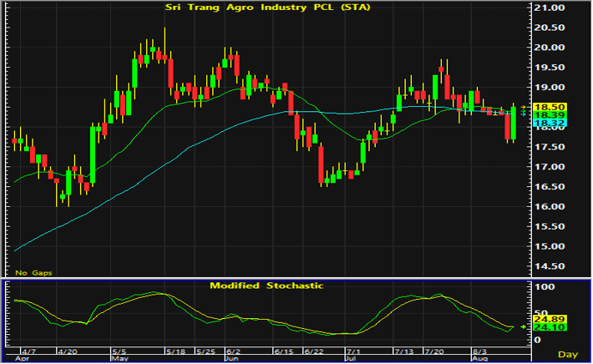Click the 7/20 date marker
This screenshot has width=593, height=364.
coord(434,351)
